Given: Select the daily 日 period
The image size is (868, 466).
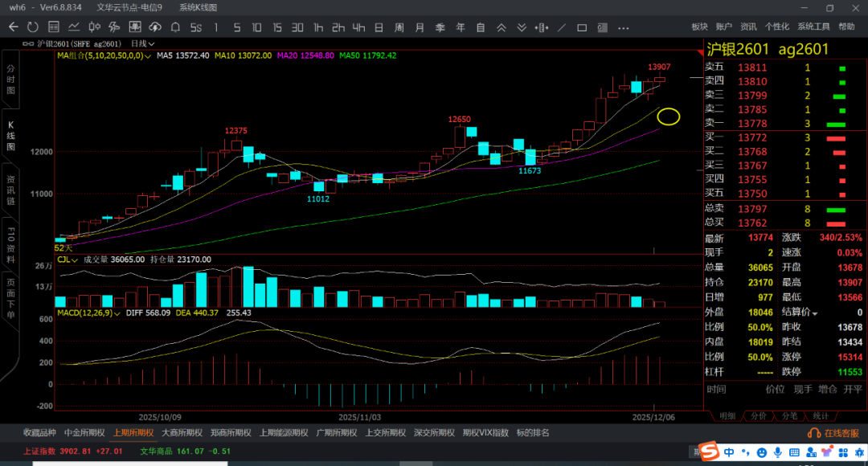Looking at the screenshot, I should 379,27.
